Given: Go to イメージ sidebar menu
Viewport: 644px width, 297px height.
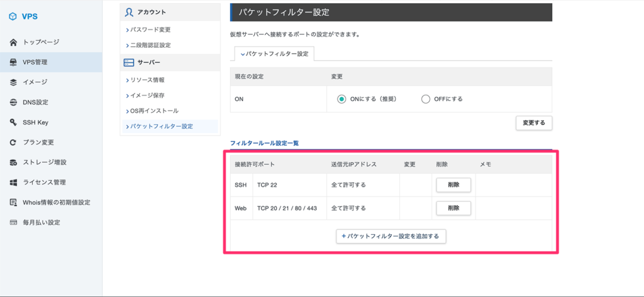Looking at the screenshot, I should pos(51,82).
